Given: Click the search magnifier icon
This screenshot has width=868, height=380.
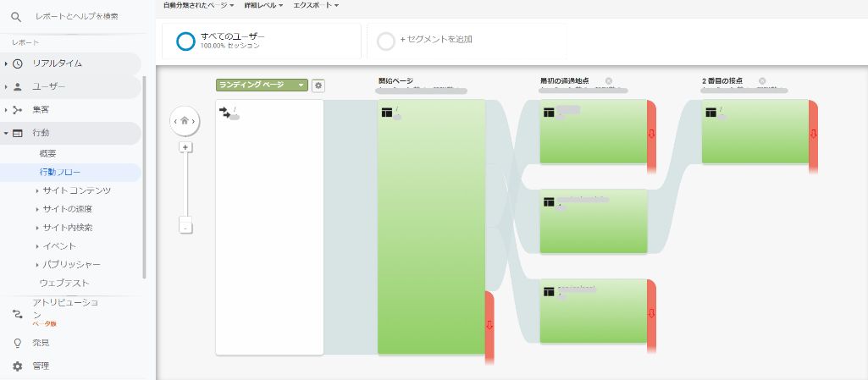Looking at the screenshot, I should [x=16, y=17].
